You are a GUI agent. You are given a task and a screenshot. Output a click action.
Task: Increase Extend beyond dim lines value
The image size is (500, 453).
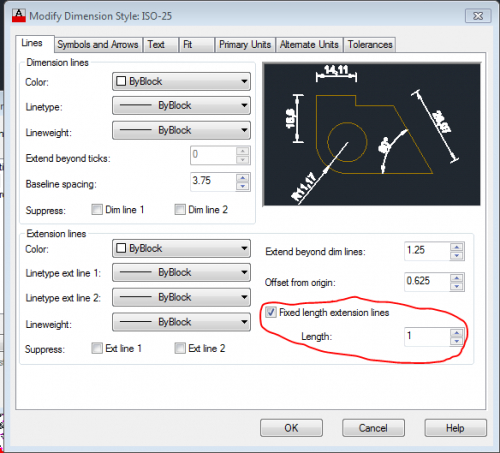[x=457, y=247]
